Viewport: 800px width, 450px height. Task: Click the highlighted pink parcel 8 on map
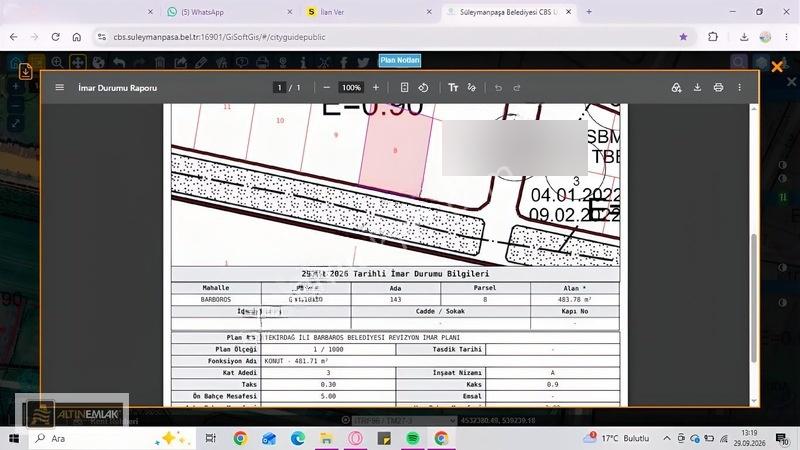click(x=395, y=153)
